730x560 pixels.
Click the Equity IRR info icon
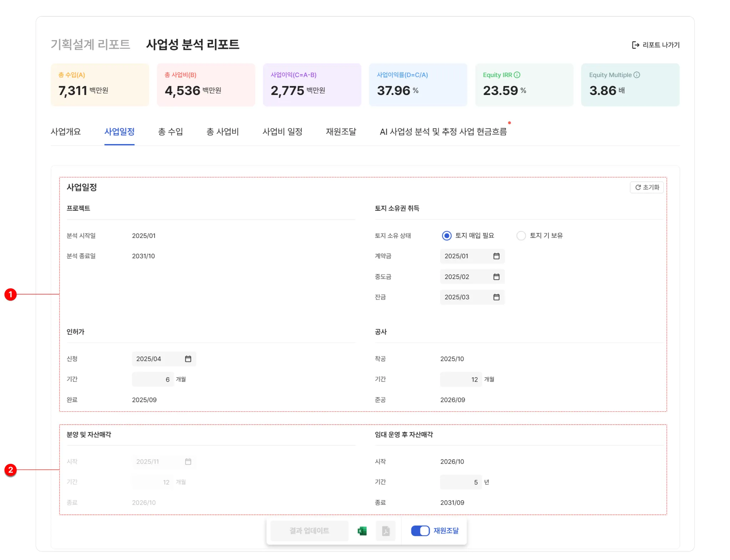click(x=517, y=75)
